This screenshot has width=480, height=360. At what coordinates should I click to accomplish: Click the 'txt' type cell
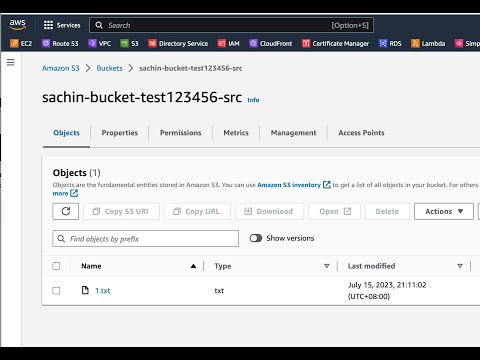click(x=219, y=291)
